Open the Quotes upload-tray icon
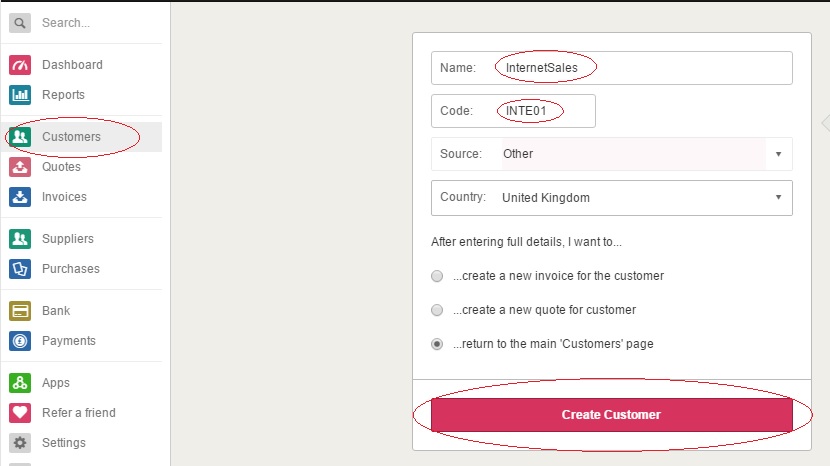The width and height of the screenshot is (830, 466). 20,167
